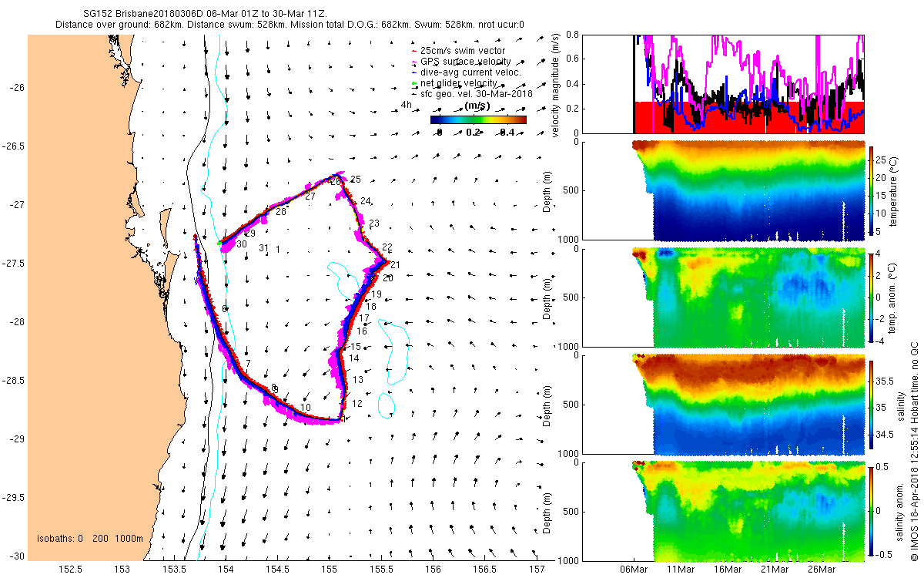The width and height of the screenshot is (924, 578).
Task: Click the salinity colorbar
Action: tap(872, 404)
